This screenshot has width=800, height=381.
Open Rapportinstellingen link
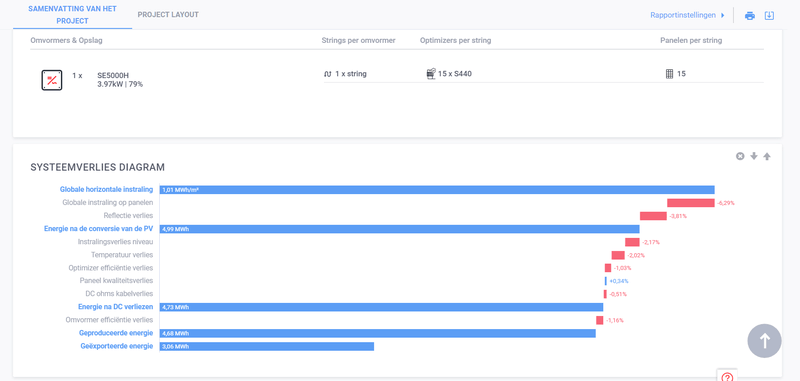[x=683, y=15]
